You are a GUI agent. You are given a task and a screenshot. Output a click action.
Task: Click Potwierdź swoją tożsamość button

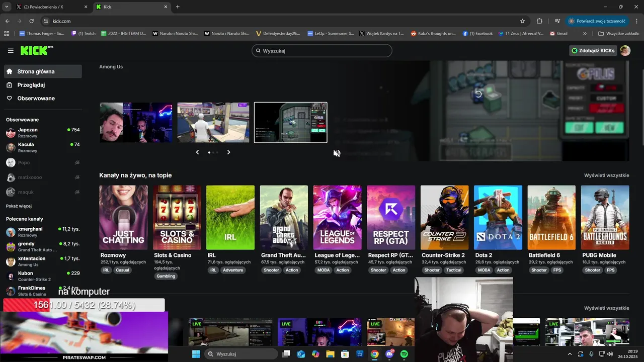point(597,21)
